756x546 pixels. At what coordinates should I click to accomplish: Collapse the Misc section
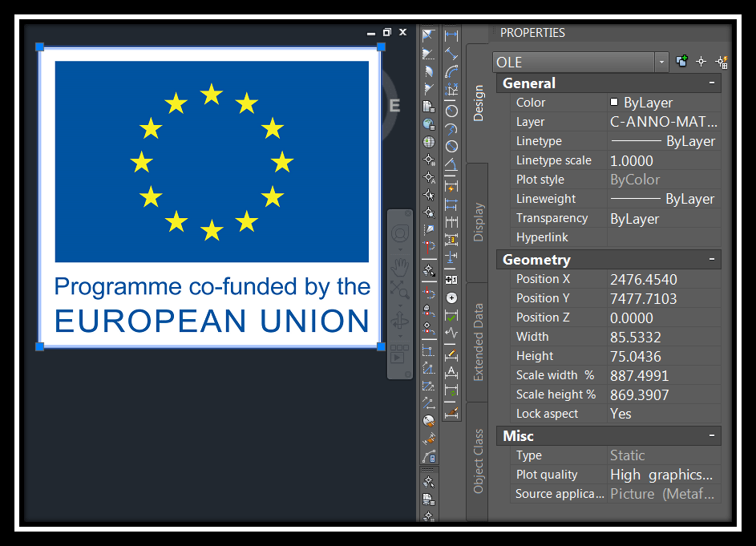[x=712, y=435]
